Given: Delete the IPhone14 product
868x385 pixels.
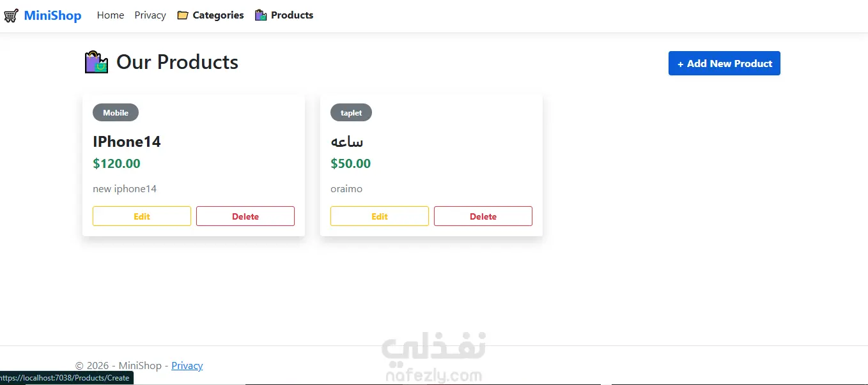Looking at the screenshot, I should coord(245,216).
